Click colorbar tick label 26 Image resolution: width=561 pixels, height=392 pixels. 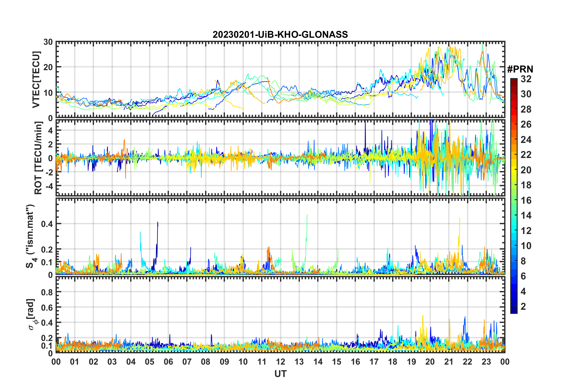[x=526, y=124]
